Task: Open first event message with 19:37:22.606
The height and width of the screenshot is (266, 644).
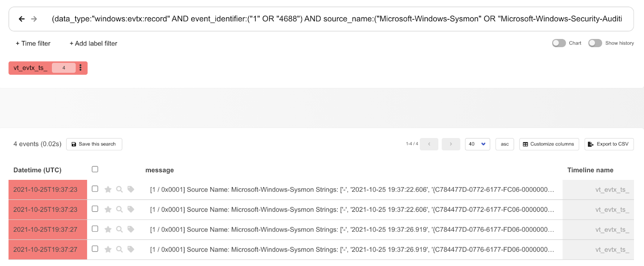Action: click(352, 190)
